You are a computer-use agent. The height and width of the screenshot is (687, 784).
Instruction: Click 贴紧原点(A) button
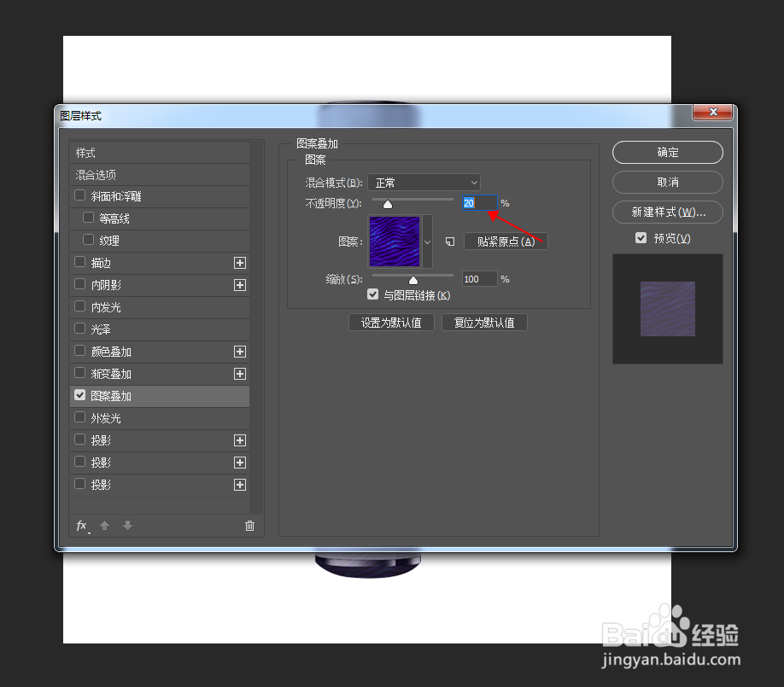click(x=506, y=242)
